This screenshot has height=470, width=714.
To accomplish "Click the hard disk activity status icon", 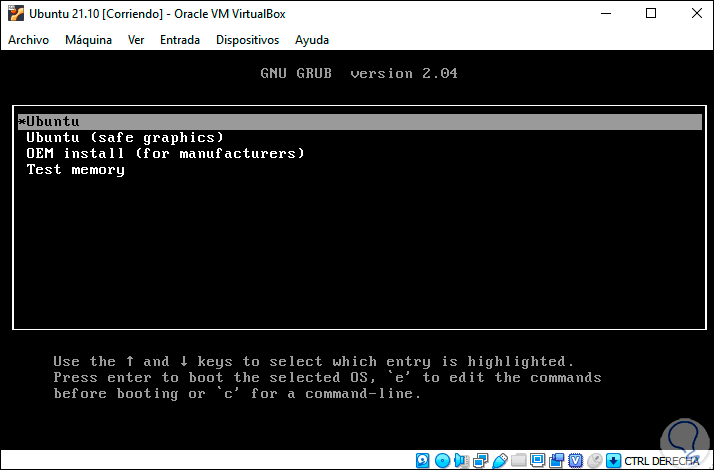I will click(x=423, y=460).
